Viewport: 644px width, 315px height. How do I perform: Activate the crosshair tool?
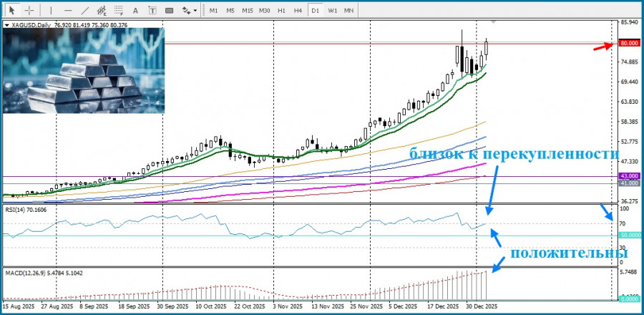pyautogui.click(x=29, y=11)
